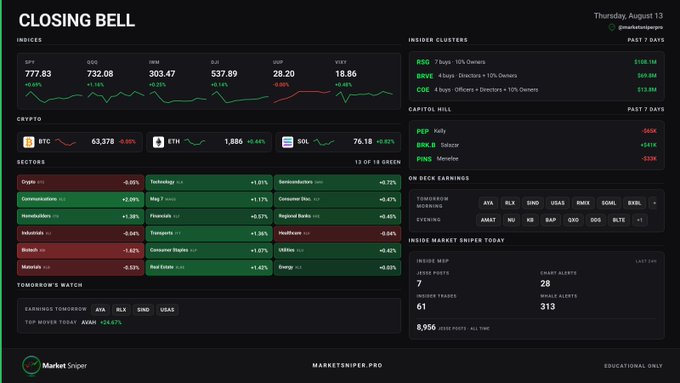Open the SPY sparkline chart

click(53, 97)
